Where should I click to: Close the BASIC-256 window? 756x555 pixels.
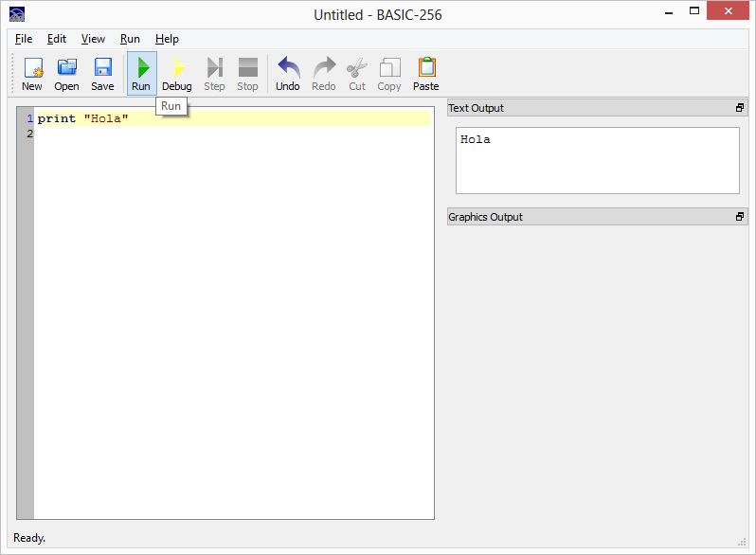tap(728, 10)
